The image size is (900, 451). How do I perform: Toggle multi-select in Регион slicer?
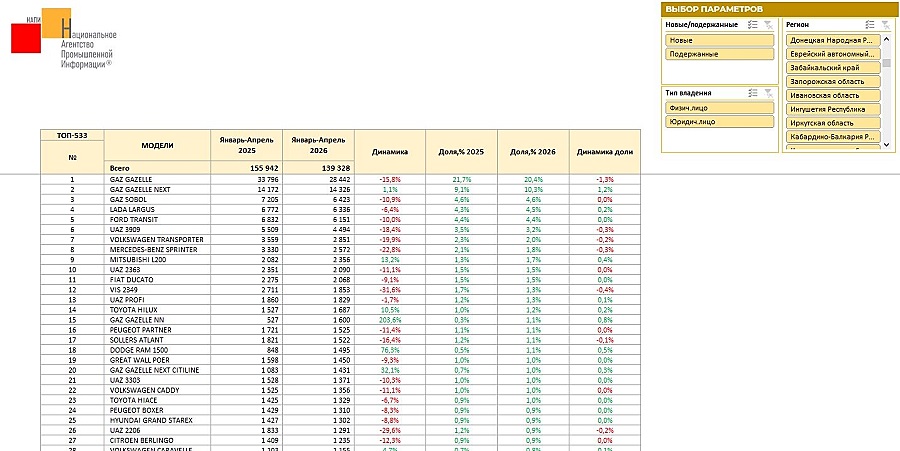point(870,25)
